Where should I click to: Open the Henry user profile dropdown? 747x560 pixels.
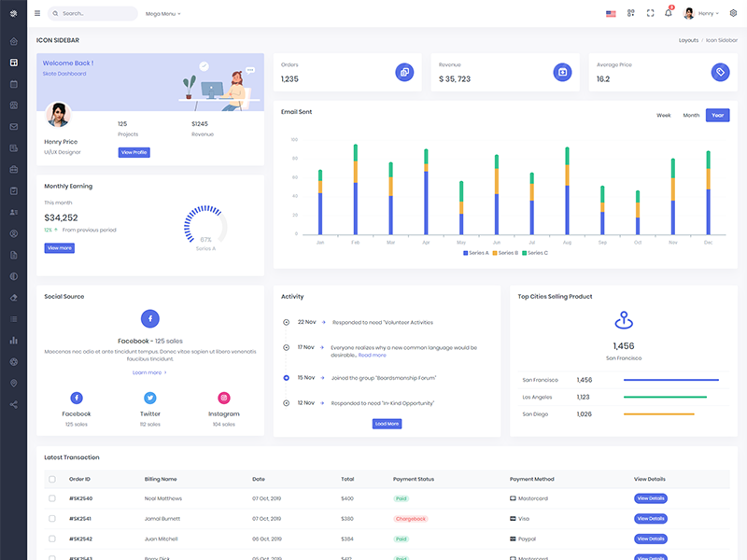(x=701, y=13)
